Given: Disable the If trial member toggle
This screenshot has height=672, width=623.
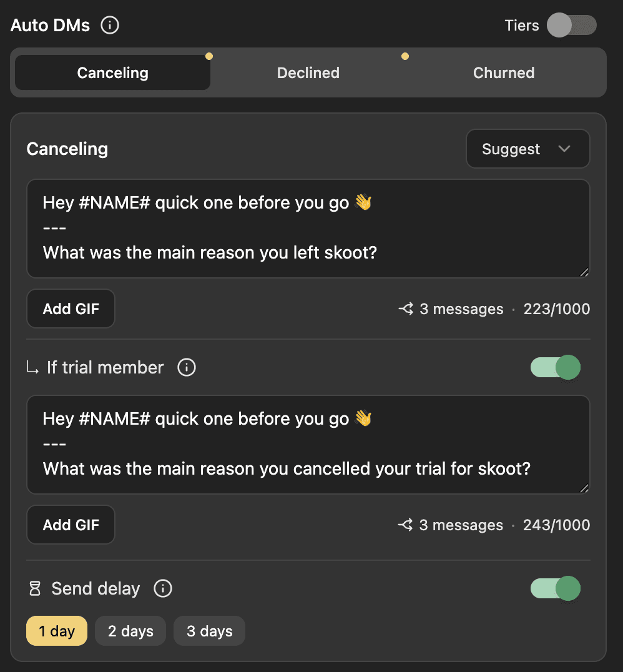Looking at the screenshot, I should 555,367.
